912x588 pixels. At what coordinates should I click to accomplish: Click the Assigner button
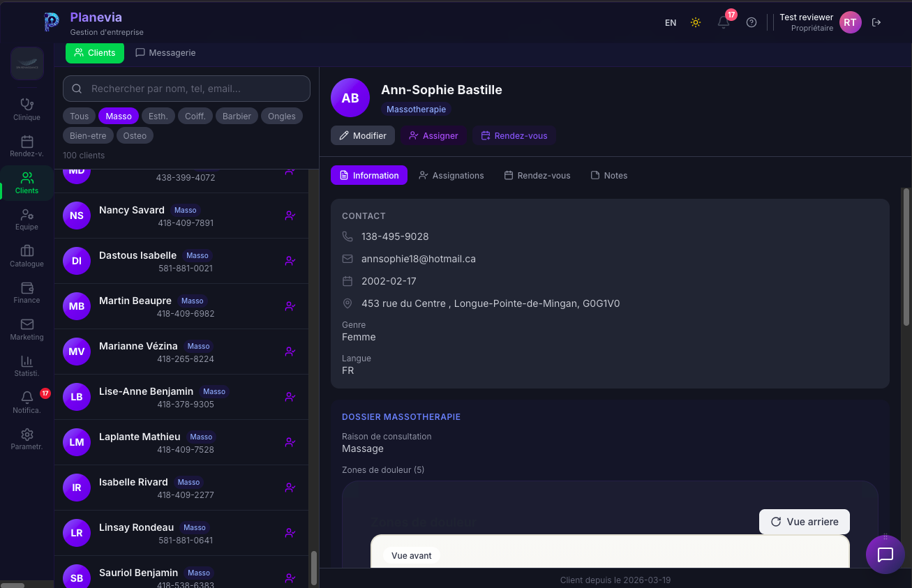434,135
